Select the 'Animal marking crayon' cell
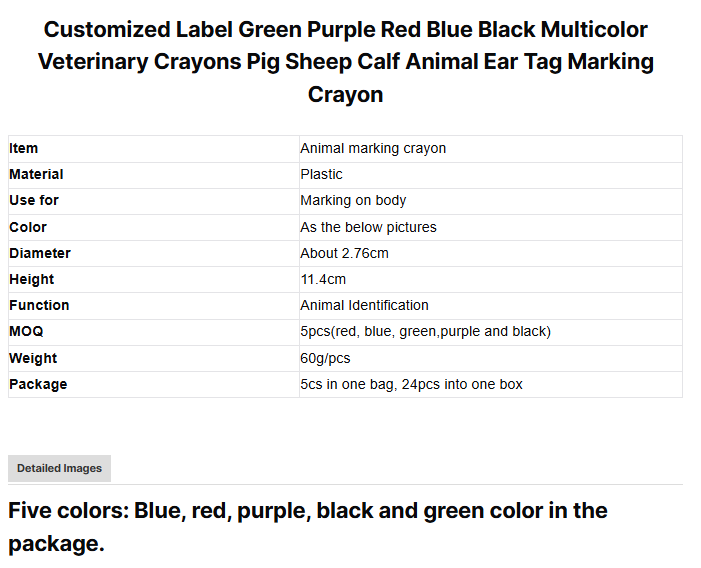701x568 pixels. (x=373, y=148)
